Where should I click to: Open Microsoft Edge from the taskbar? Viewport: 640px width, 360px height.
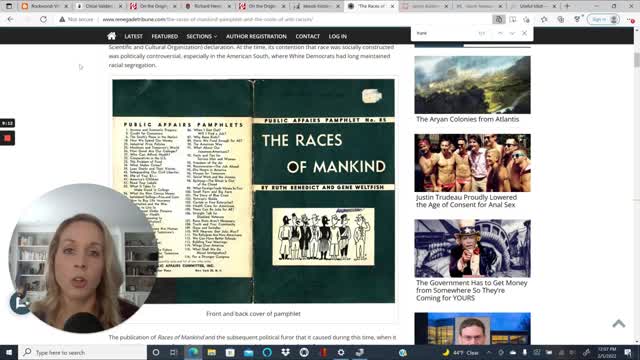tap(193, 352)
